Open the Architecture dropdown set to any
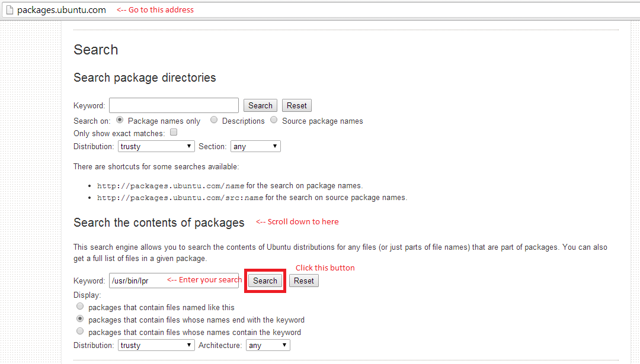The height and width of the screenshot is (364, 640). [268, 345]
